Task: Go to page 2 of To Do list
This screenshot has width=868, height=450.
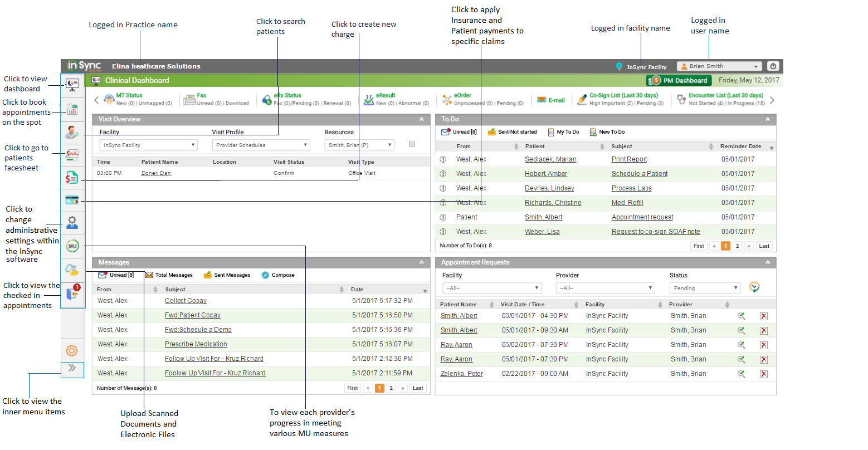Action: click(737, 246)
